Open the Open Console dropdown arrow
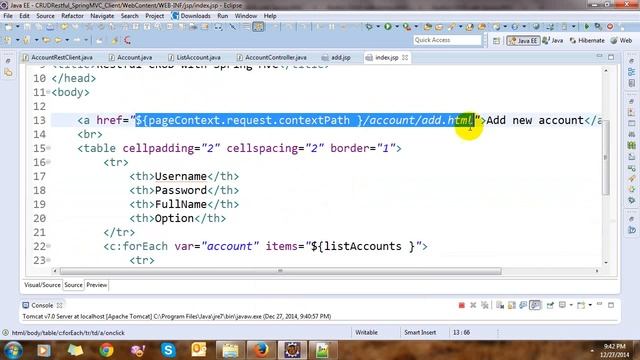This screenshot has width=640, height=360. click(590, 305)
